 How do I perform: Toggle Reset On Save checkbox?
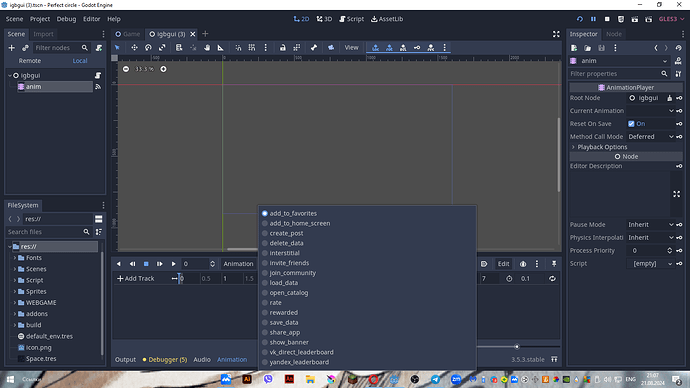pos(631,124)
